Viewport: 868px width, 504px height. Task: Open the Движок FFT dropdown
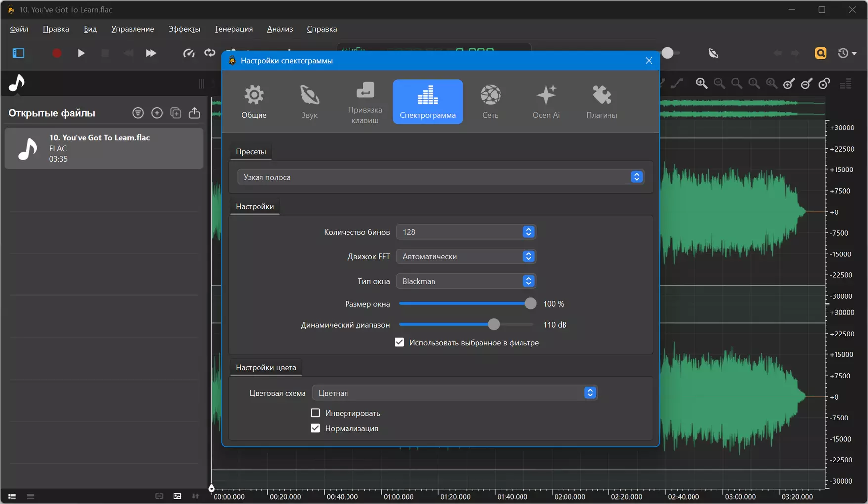(466, 256)
